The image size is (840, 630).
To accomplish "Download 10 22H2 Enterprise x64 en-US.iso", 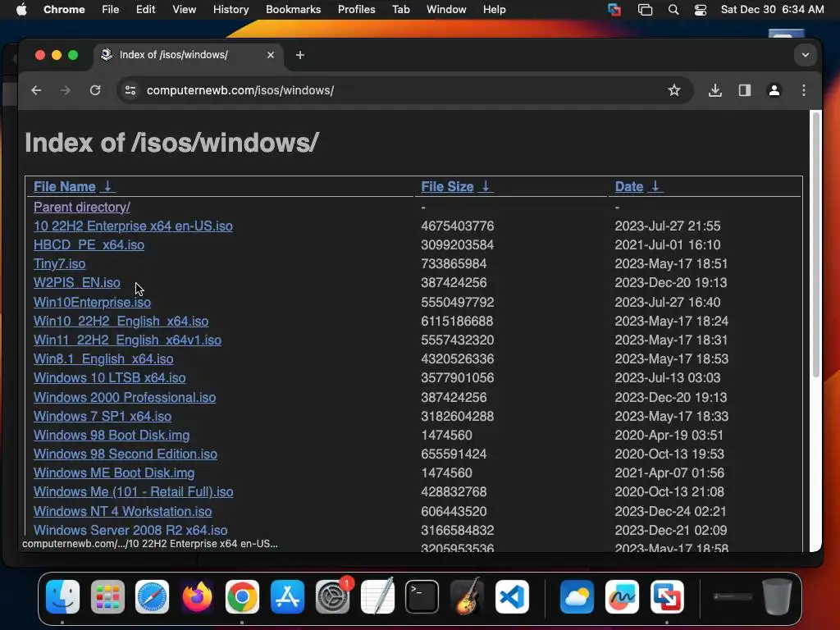I will click(x=133, y=226).
